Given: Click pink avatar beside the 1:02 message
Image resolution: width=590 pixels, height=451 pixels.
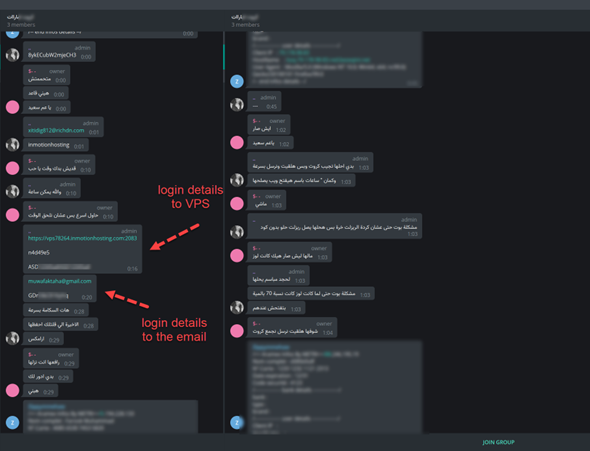Looking at the screenshot, I should [237, 143].
